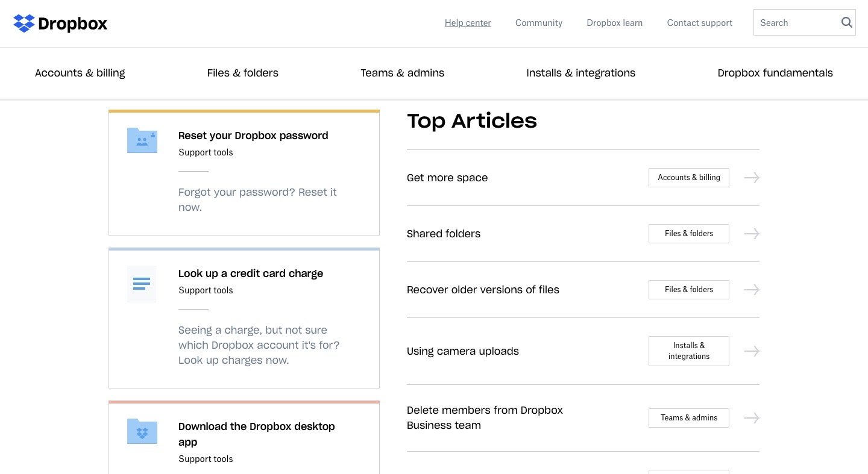The height and width of the screenshot is (474, 868).
Task: Open the Accounts & billing menu
Action: click(x=80, y=73)
